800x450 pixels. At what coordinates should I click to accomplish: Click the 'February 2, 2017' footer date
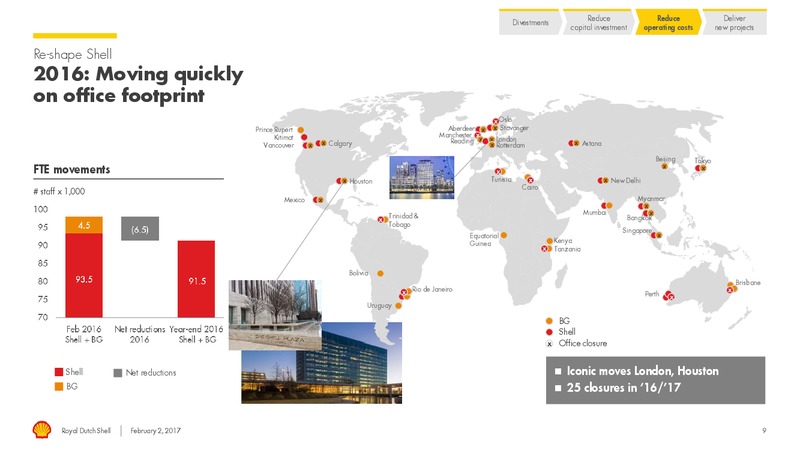[x=156, y=431]
